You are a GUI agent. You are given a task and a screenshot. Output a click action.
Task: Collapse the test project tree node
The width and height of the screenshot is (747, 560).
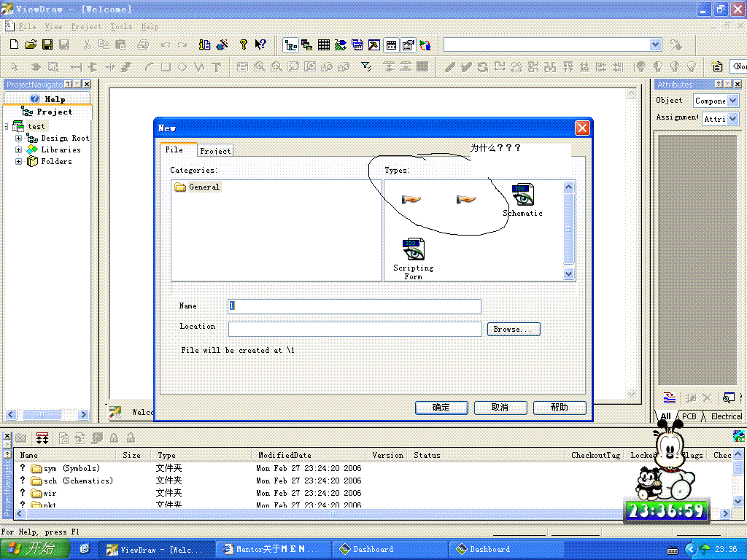(x=6, y=126)
